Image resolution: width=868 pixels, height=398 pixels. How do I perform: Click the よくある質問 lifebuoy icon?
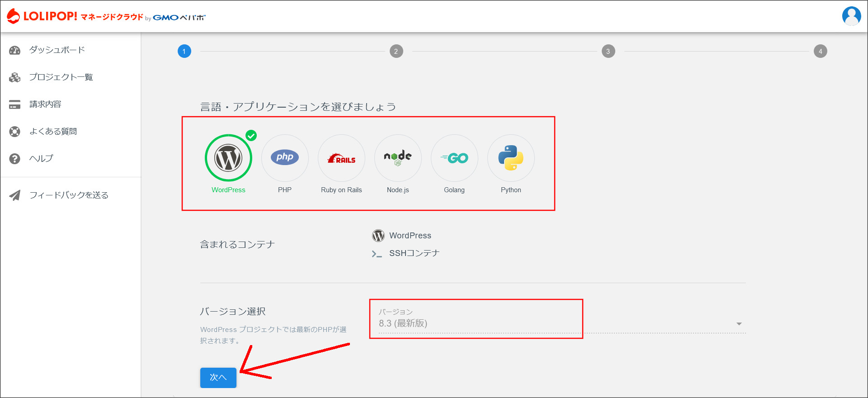[x=15, y=132]
